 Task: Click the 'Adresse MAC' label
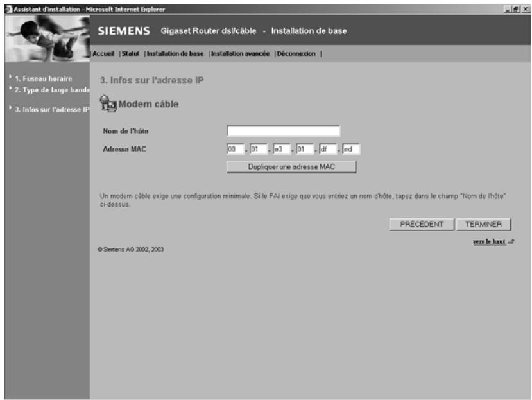tap(124, 149)
